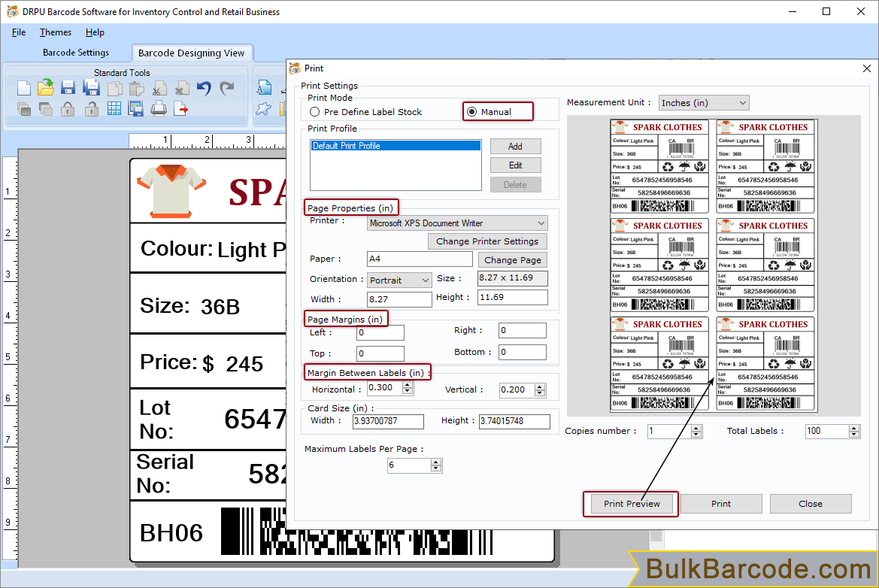
Task: Switch to the Barcode Settings tab
Action: click(x=76, y=53)
